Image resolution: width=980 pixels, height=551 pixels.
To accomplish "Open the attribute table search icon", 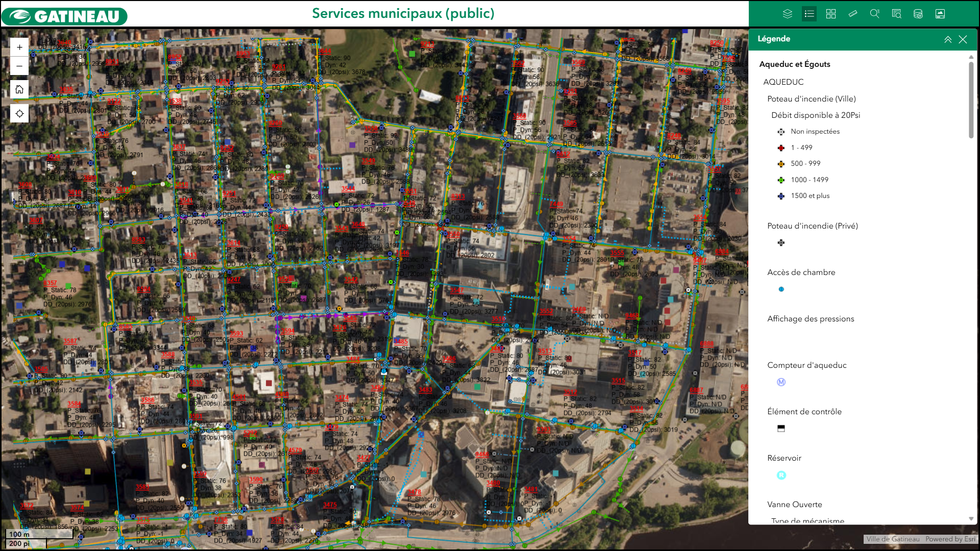I will (896, 14).
